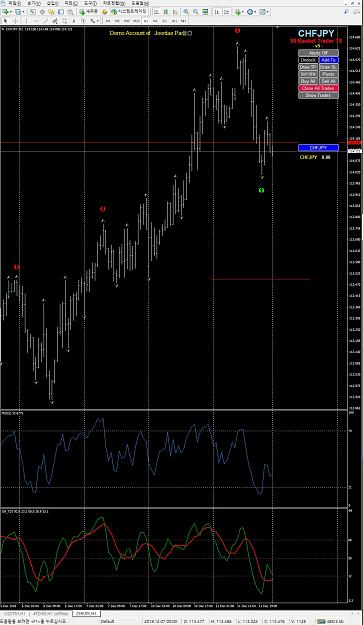Open Templates dropdown
363x625 pixels.
pyautogui.click(x=264, y=12)
